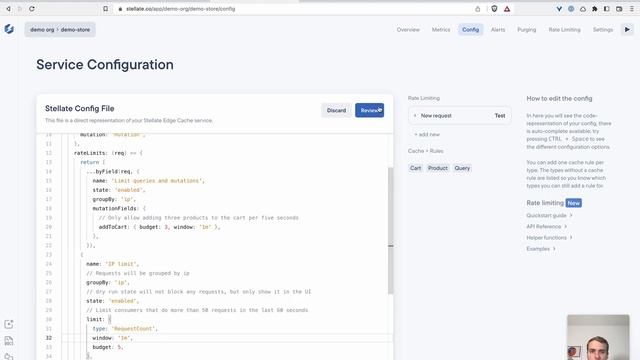
Task: Reload the page with the refresh icon
Action: coord(32,9)
